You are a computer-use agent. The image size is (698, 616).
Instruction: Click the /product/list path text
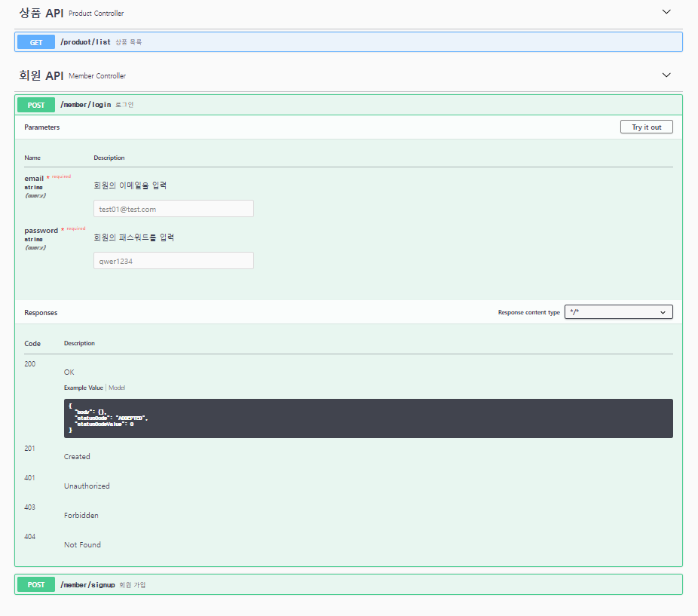tap(85, 42)
